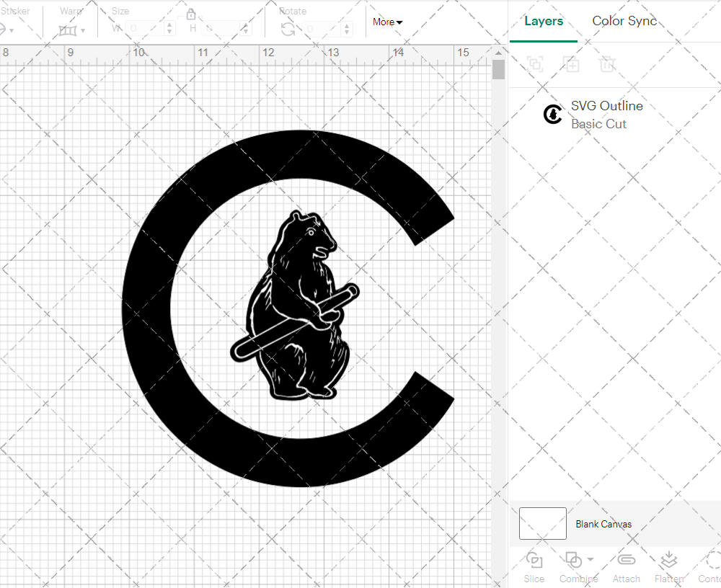721x588 pixels.
Task: Open the More dropdown menu
Action: [x=387, y=22]
